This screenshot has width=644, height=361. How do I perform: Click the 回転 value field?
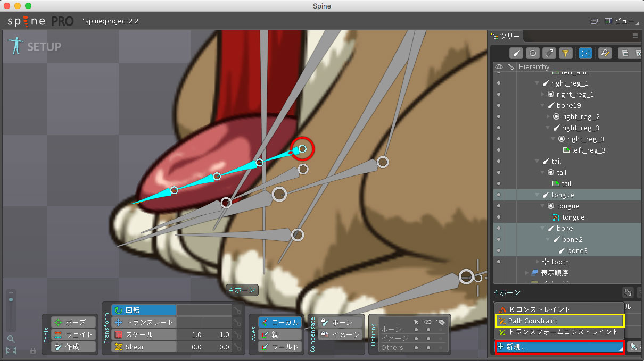click(204, 310)
